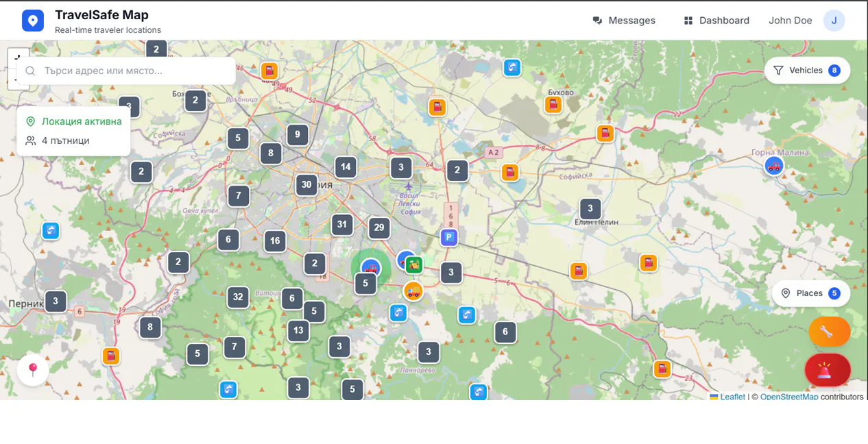Focus the Търси адрес или място search box
This screenshot has height=444, width=868.
click(127, 71)
